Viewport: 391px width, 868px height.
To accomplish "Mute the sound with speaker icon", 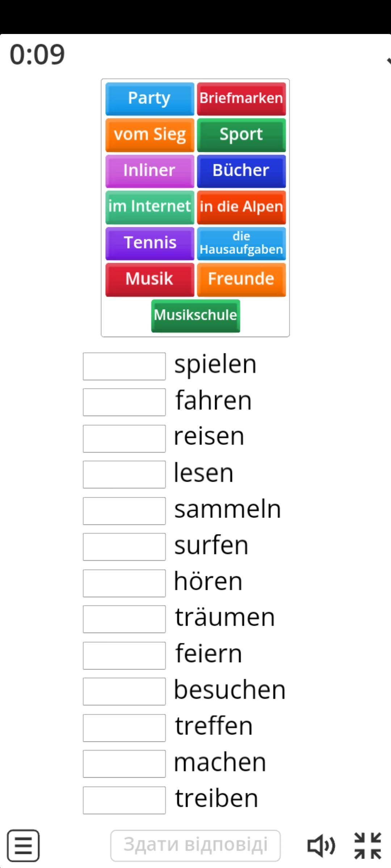I will [321, 846].
